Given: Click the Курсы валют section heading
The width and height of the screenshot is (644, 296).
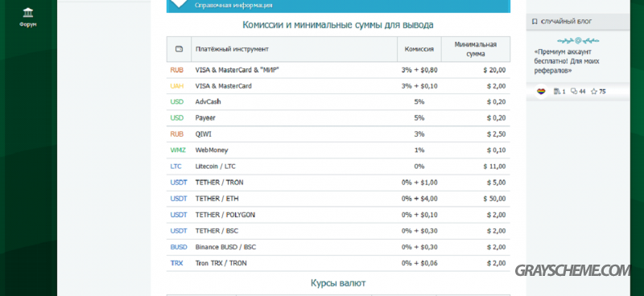Looking at the screenshot, I should pyautogui.click(x=338, y=283).
